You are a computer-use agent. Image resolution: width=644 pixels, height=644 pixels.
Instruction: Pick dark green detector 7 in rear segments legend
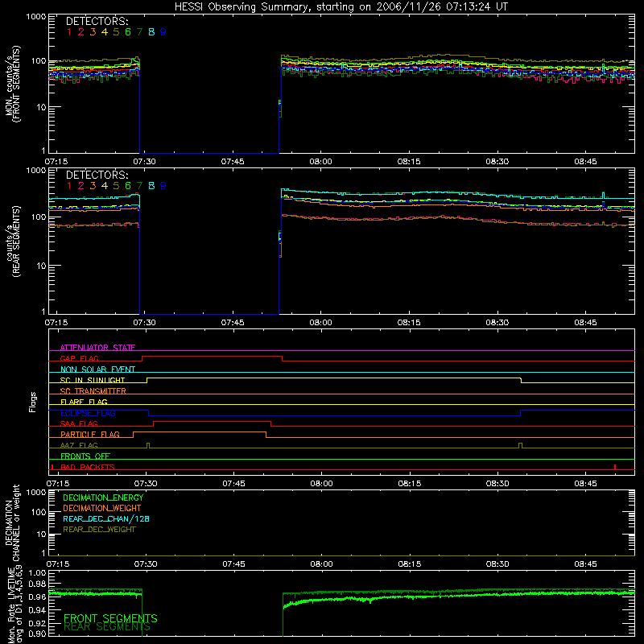coord(139,186)
